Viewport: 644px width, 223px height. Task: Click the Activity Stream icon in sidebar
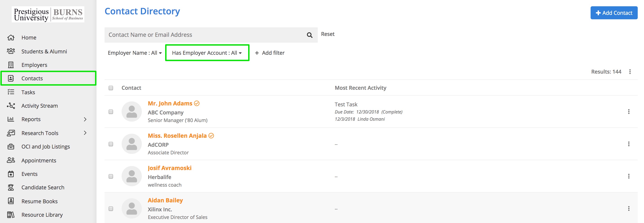tap(11, 106)
